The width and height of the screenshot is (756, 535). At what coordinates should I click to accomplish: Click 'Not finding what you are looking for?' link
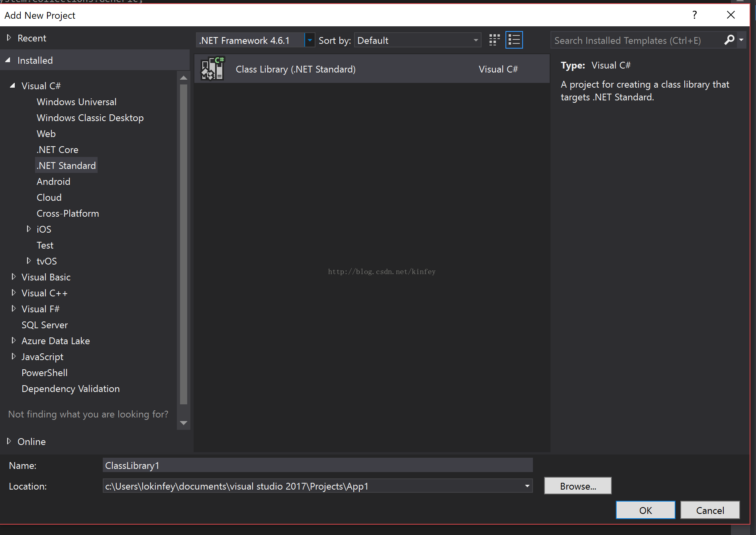point(88,414)
